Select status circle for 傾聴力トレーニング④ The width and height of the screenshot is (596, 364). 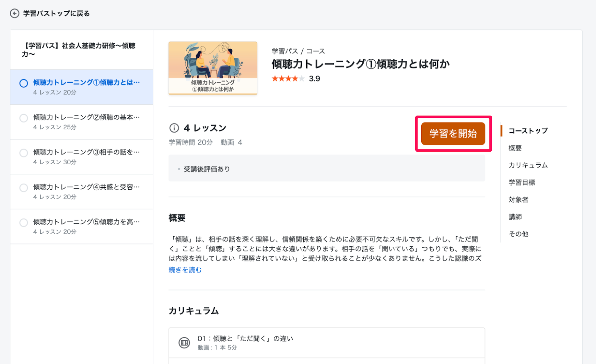click(x=23, y=188)
